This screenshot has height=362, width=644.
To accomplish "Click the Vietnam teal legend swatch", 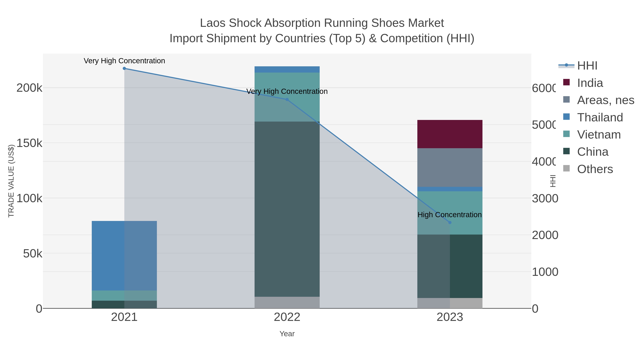I will (x=567, y=134).
